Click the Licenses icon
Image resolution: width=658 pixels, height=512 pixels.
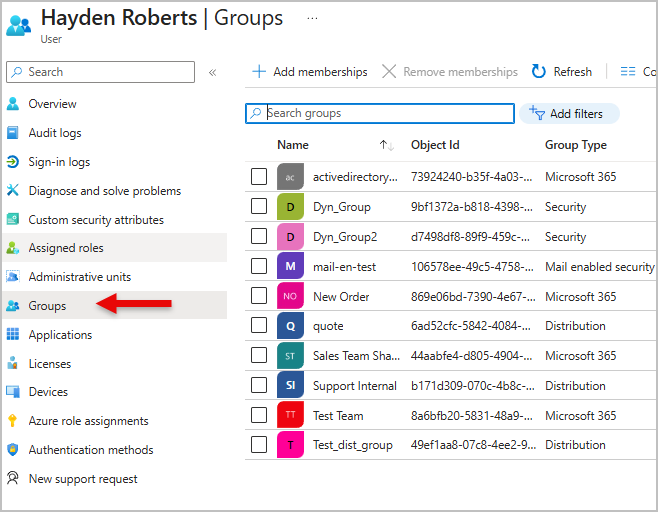tap(13, 363)
